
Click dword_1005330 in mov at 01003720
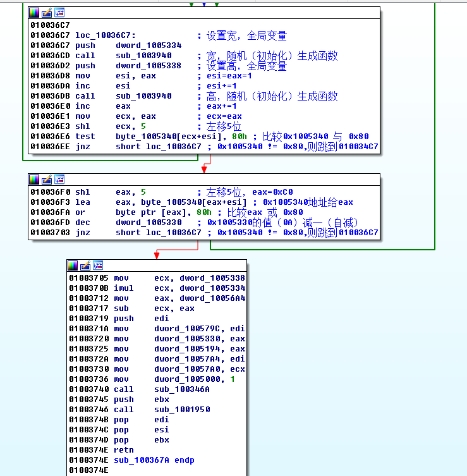click(x=187, y=339)
